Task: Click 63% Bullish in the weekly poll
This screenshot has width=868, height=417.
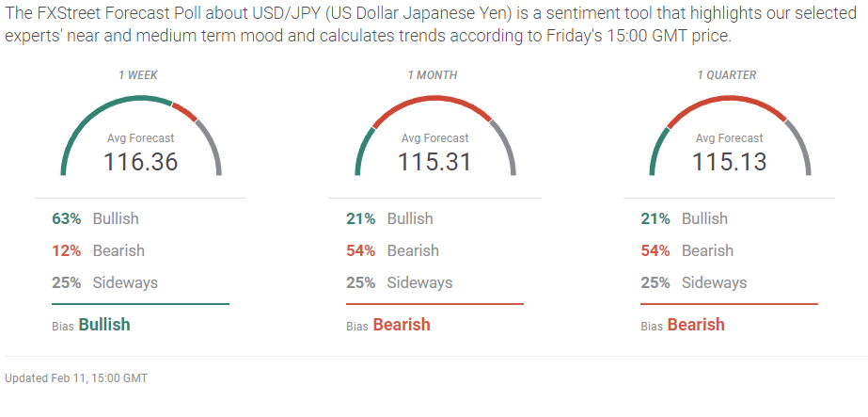Action: click(95, 218)
